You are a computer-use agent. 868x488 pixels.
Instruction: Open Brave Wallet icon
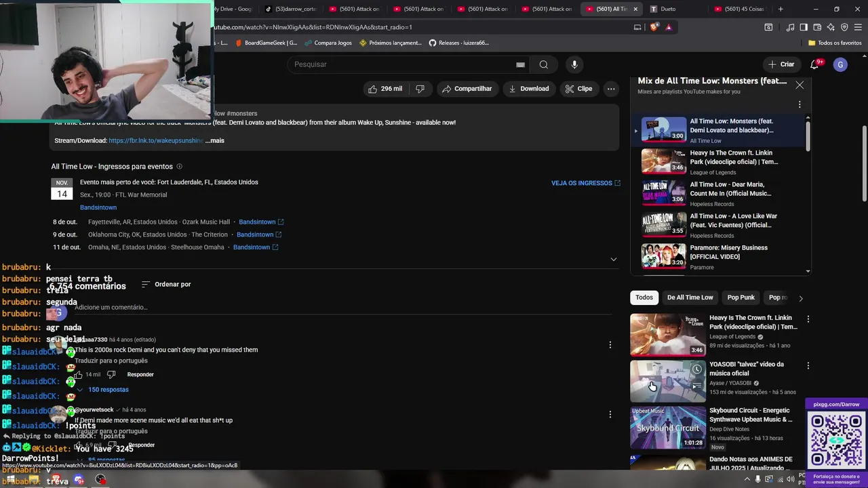pos(817,27)
